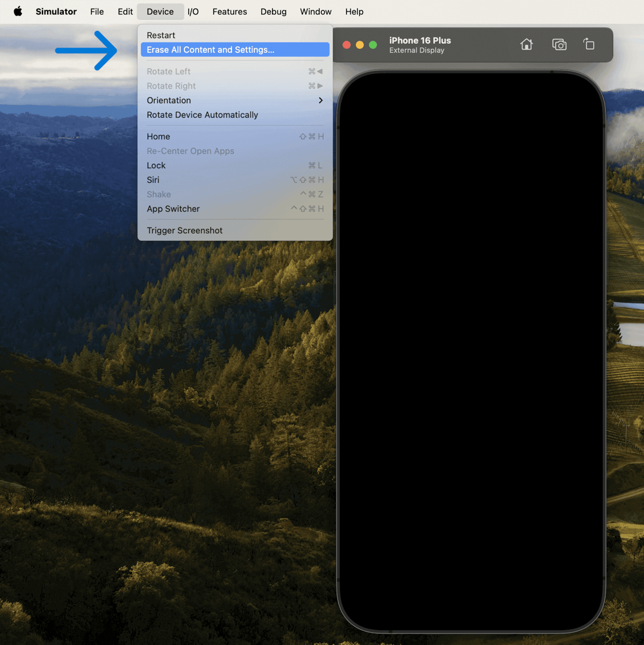Click the iPhone 16 Plus window title
Image resolution: width=644 pixels, height=645 pixels.
(420, 41)
